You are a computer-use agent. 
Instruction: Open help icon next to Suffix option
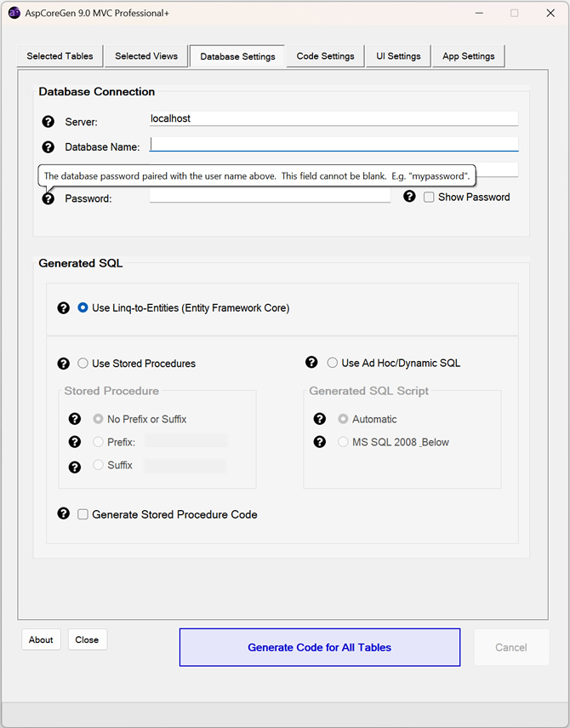click(x=75, y=467)
